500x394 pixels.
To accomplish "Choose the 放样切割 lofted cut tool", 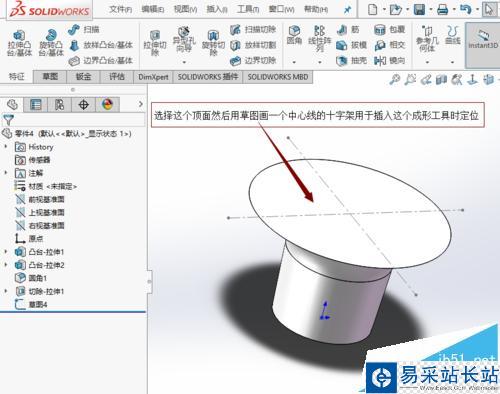I will pos(253,45).
